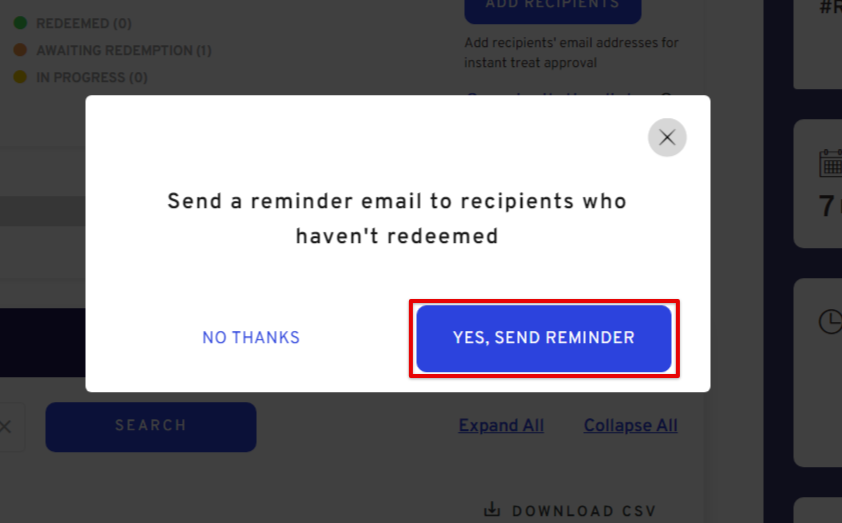Click the Add Recipients button at top

pyautogui.click(x=553, y=8)
